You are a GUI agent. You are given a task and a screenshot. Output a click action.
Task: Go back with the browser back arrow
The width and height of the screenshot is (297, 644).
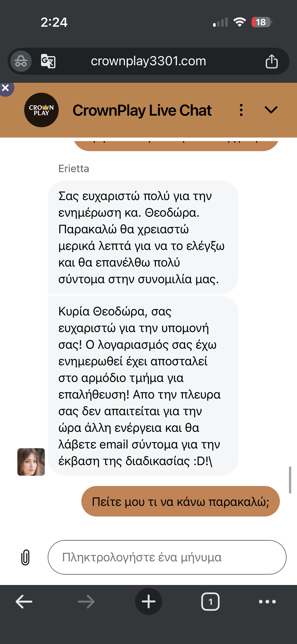pyautogui.click(x=24, y=602)
